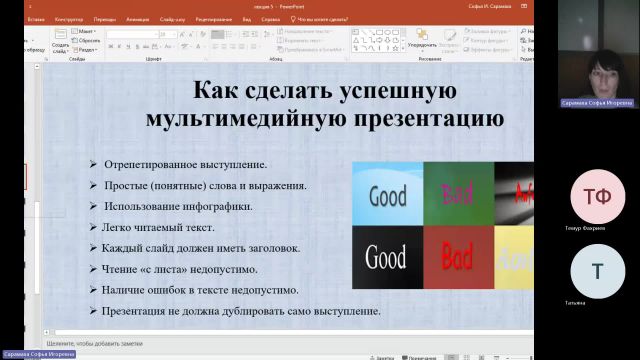Click the clear formatting icon
The width and height of the screenshot is (640, 360).
click(x=203, y=35)
